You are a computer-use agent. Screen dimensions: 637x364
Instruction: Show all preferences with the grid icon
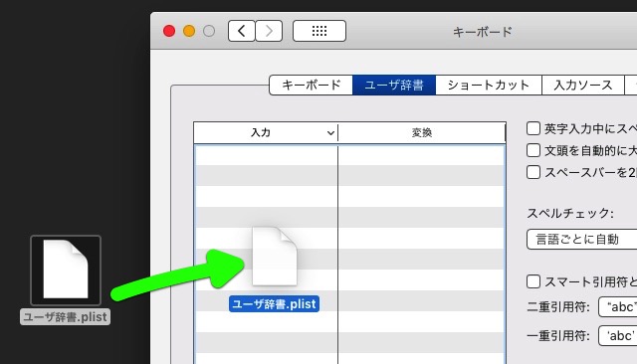319,31
